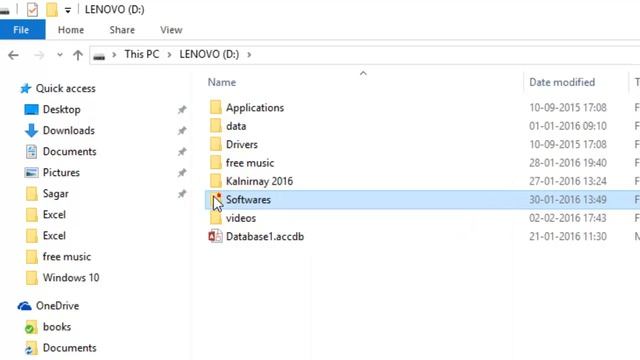Click Properties quick access toolbar icon
The width and height of the screenshot is (640, 360).
point(32,9)
